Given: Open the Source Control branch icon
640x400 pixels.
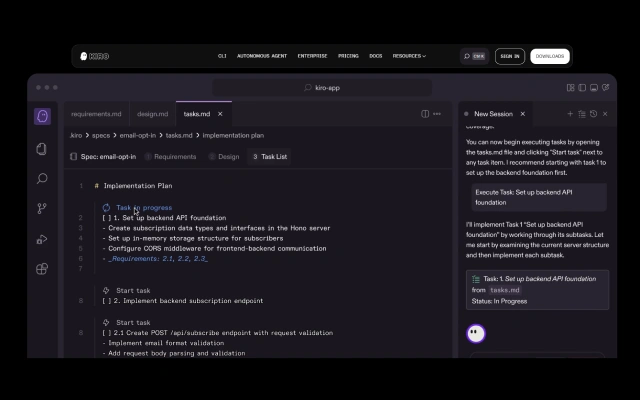Looking at the screenshot, I should [x=42, y=209].
